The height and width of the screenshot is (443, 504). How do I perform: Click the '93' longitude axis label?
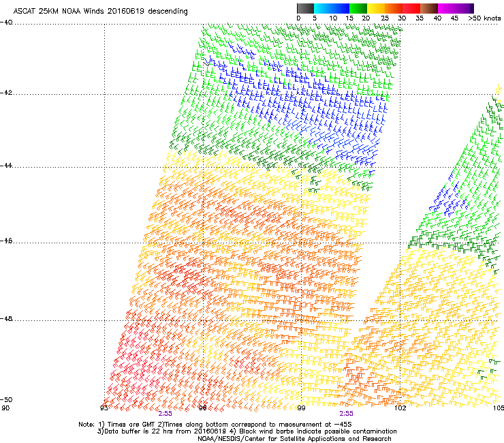click(104, 408)
